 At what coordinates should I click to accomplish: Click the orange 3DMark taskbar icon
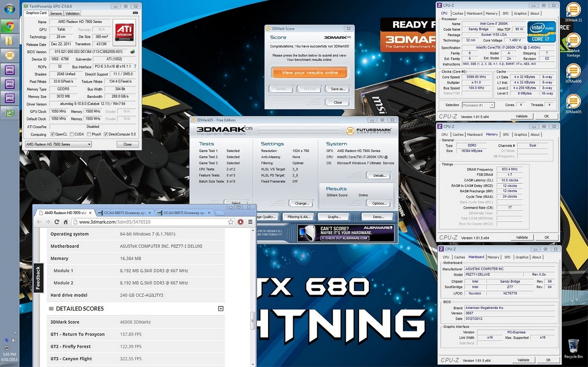10,56
